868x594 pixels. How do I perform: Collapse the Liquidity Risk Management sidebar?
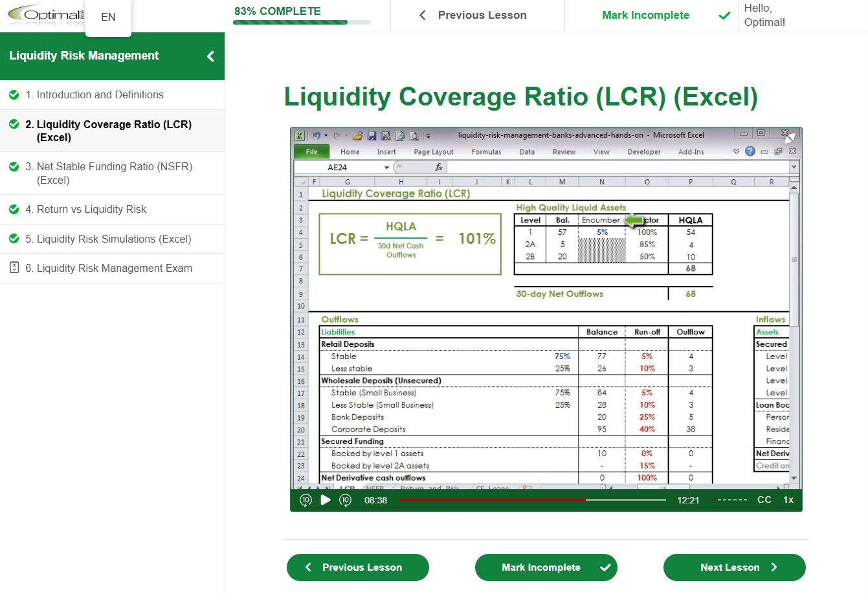click(209, 56)
